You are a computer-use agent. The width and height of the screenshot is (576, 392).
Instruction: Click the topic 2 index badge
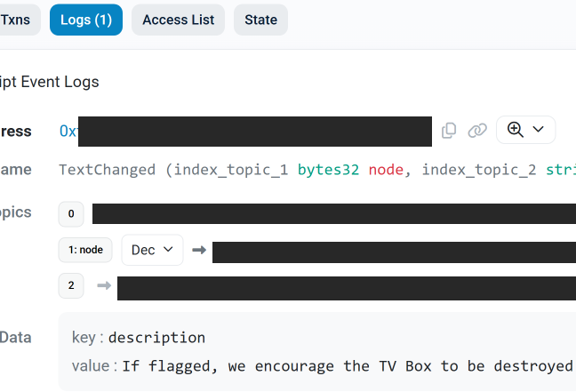point(71,286)
